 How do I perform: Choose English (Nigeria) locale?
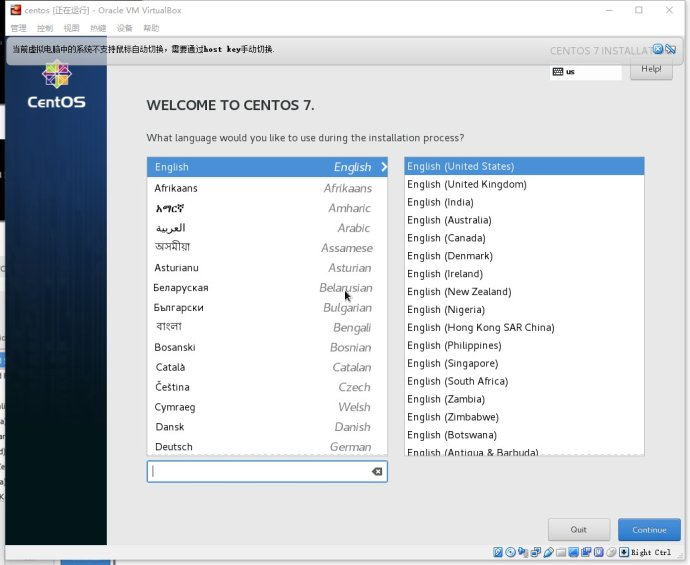coord(524,310)
